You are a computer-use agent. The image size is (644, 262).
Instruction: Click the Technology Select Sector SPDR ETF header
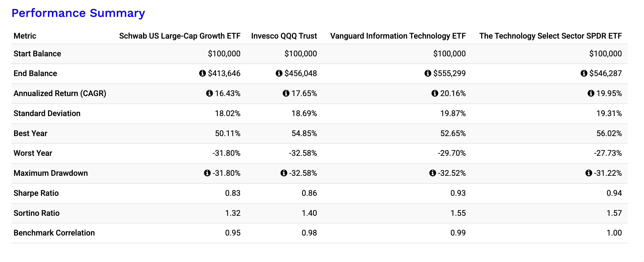[x=550, y=36]
